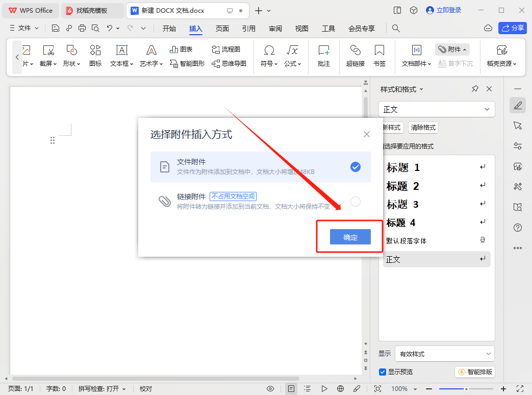Screen dimensions: 532x395
Task: Open the Screenshot (截屏) tool
Action: (48, 56)
